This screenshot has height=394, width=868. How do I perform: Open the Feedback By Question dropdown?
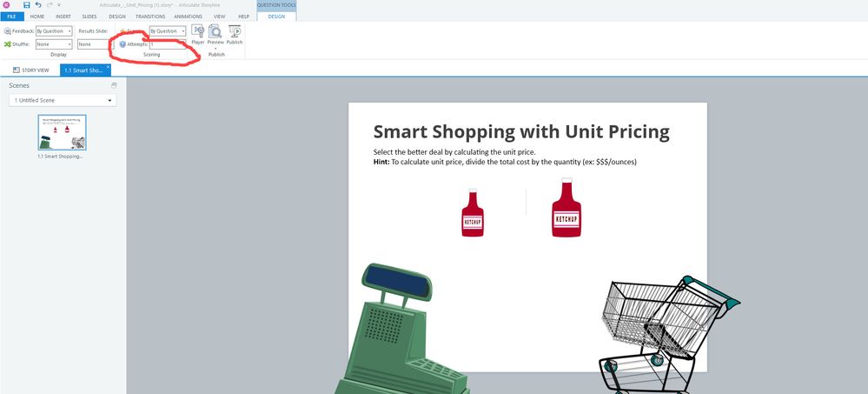point(54,31)
